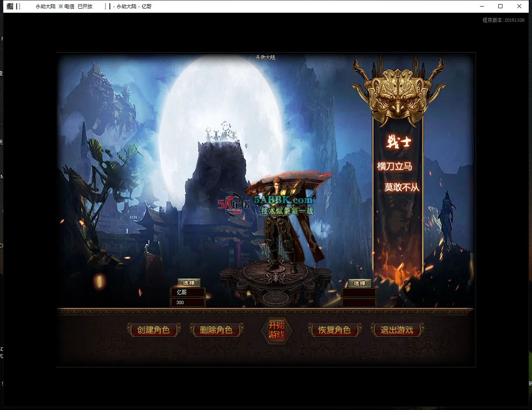Start the game with 开始游戏 button
The image size is (532, 410).
tap(277, 330)
